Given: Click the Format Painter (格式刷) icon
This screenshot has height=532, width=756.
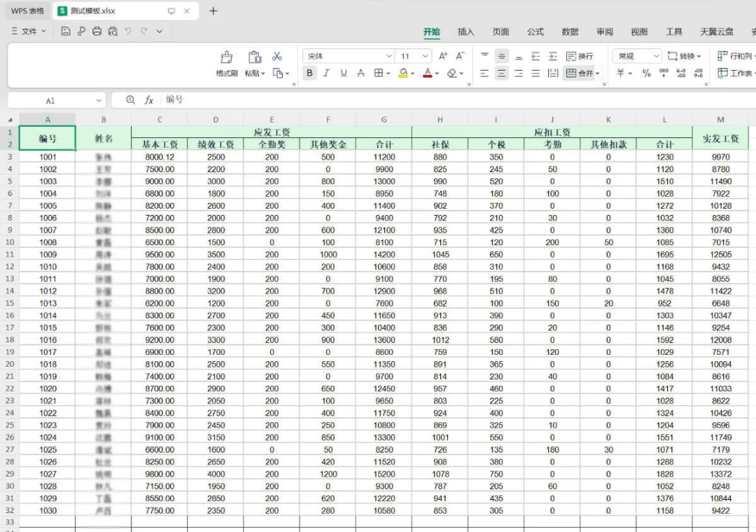Looking at the screenshot, I should click(226, 57).
